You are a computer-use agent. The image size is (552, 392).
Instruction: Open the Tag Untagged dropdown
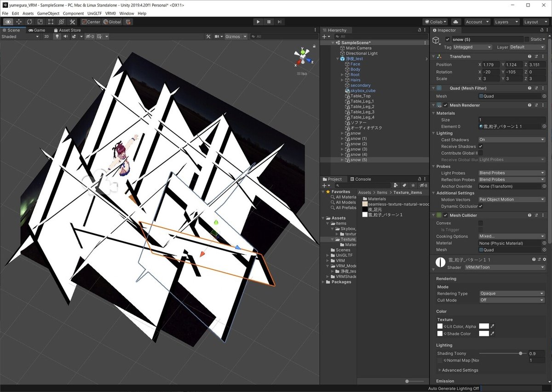[472, 47]
